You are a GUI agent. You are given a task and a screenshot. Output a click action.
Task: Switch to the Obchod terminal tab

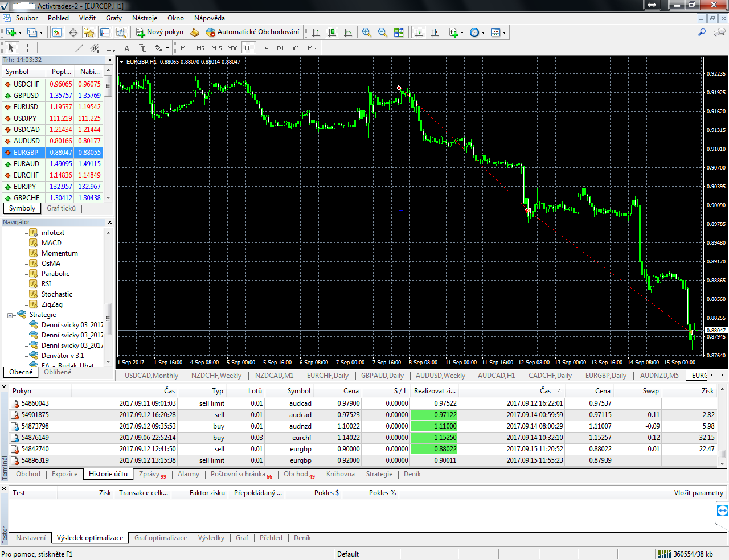(x=28, y=474)
